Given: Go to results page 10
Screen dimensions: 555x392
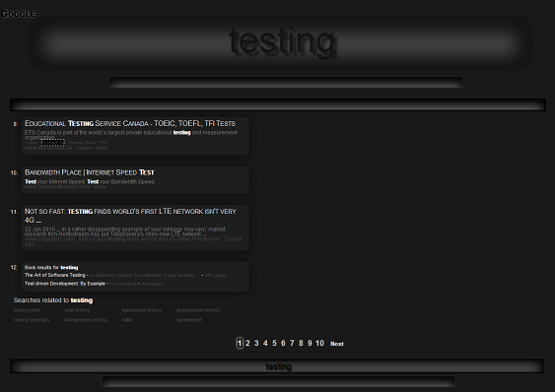Looking at the screenshot, I should tap(319, 343).
